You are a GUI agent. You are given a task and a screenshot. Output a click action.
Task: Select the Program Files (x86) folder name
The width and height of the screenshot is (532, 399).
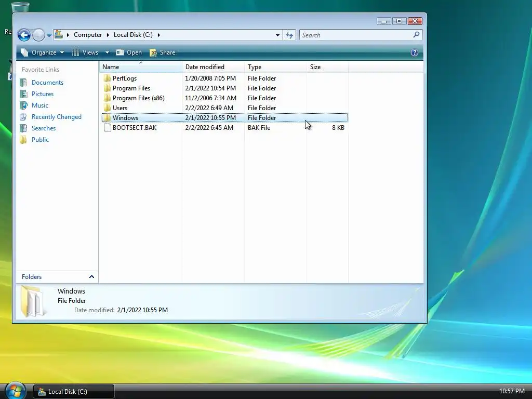pyautogui.click(x=138, y=98)
